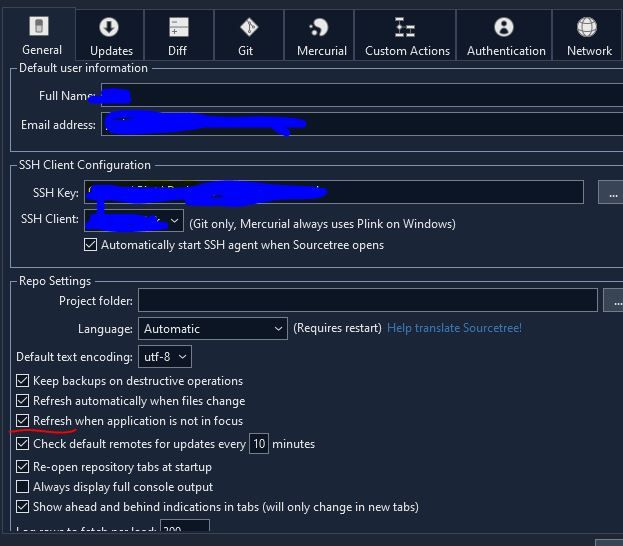Open the Diff settings tab
This screenshot has width=623, height=546.
coord(178,36)
